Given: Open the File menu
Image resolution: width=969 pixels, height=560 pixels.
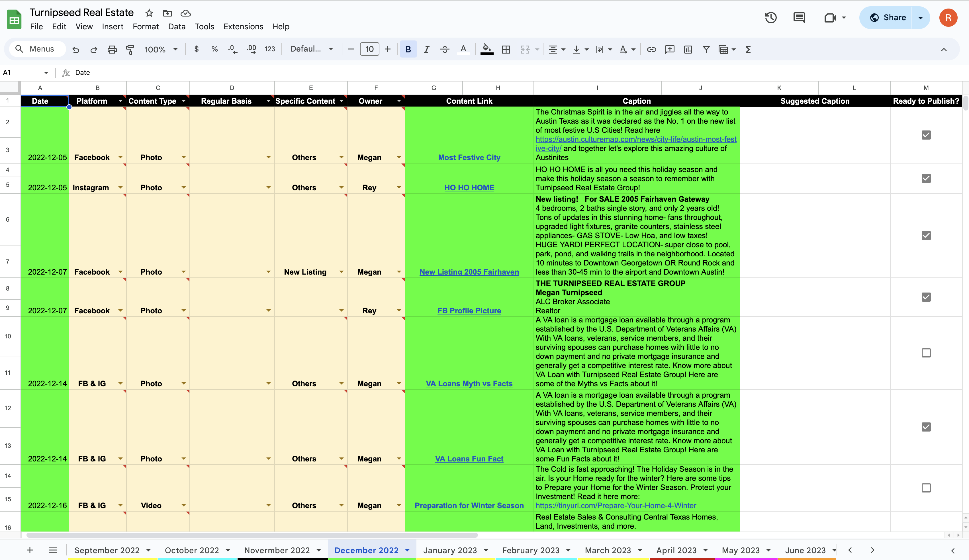Looking at the screenshot, I should tap(36, 26).
